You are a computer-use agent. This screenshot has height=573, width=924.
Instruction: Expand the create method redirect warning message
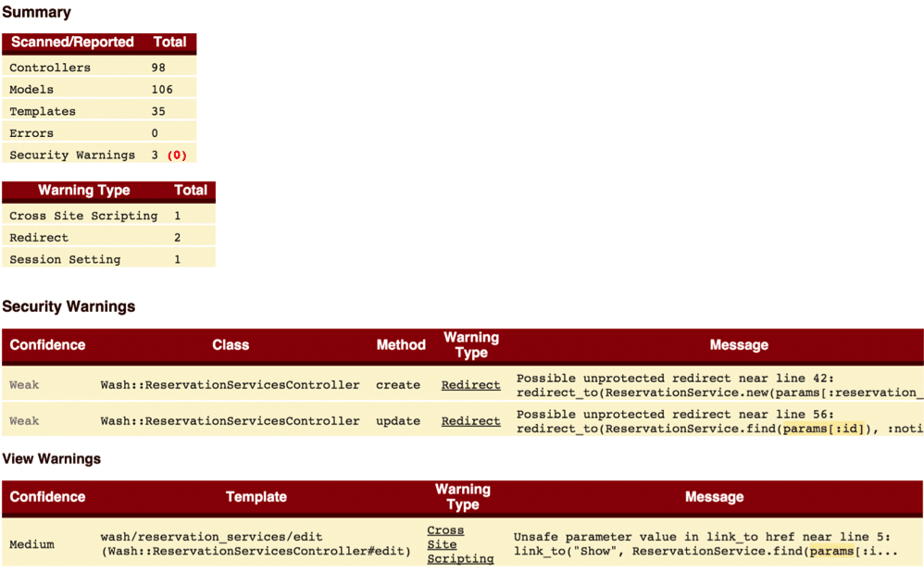(718, 385)
